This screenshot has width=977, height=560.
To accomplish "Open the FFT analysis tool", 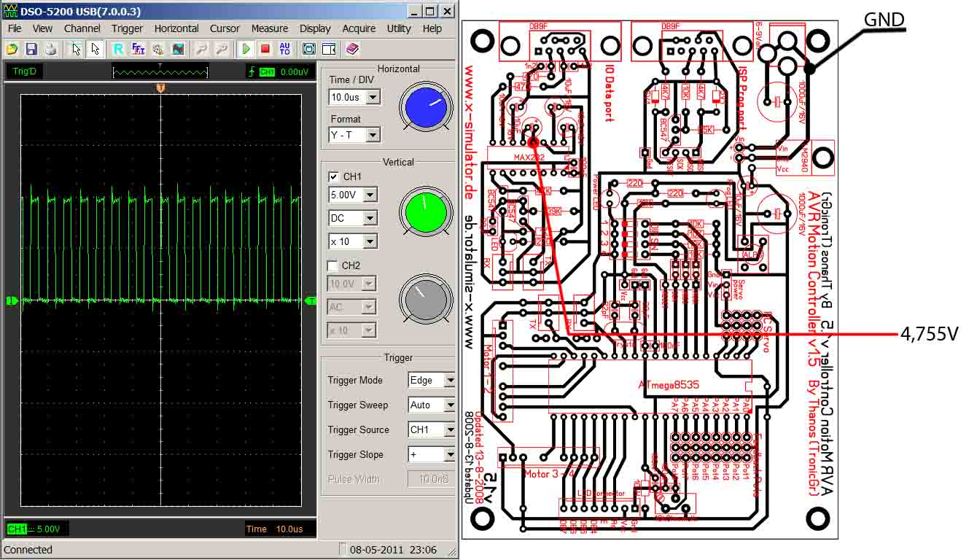I will point(138,49).
